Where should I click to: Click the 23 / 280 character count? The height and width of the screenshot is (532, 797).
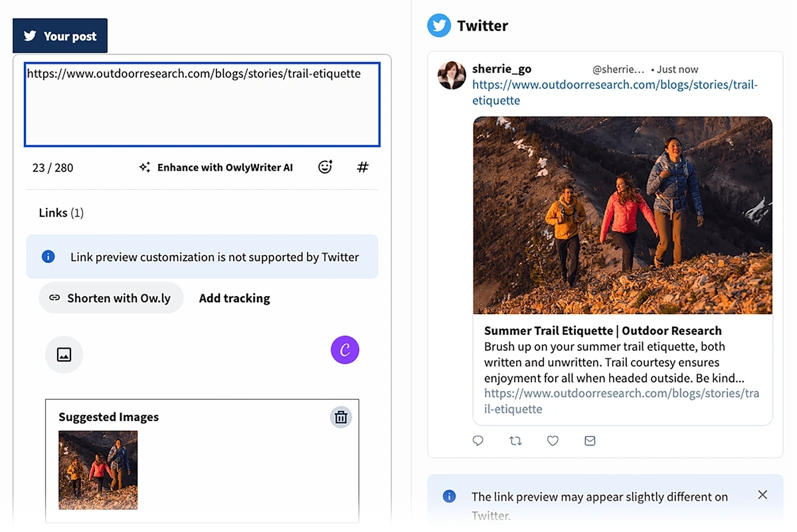[x=52, y=167]
